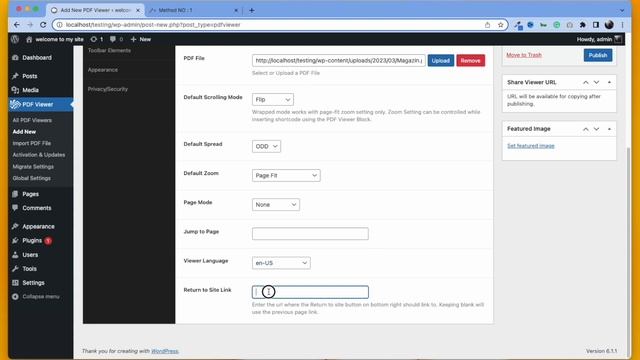Open Settings menu in sidebar
Viewport: 640px width, 360px height.
coord(33,282)
